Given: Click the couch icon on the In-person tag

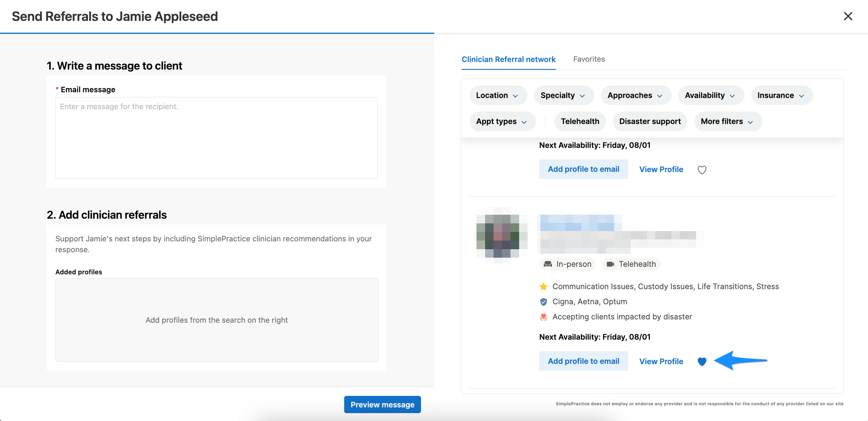Looking at the screenshot, I should pyautogui.click(x=548, y=264).
